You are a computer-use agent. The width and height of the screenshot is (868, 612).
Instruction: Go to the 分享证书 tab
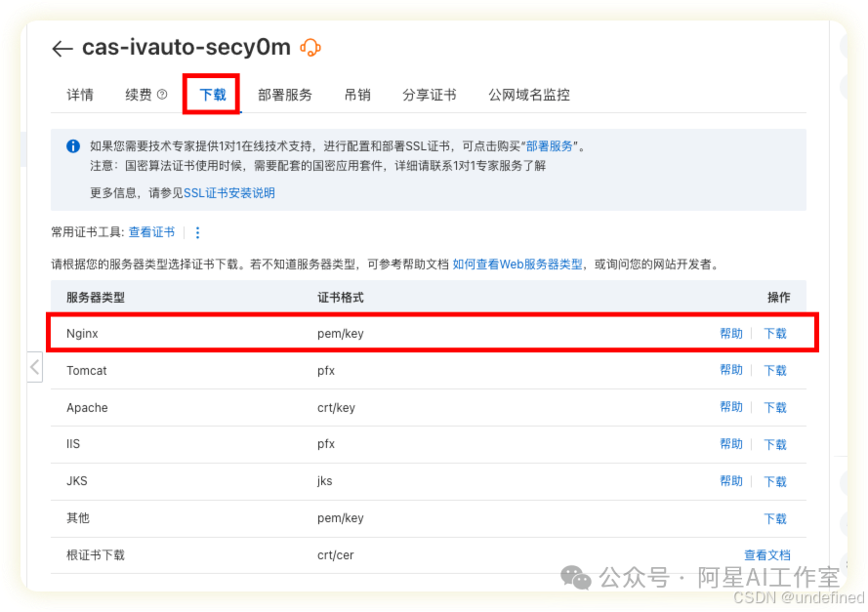tap(430, 95)
